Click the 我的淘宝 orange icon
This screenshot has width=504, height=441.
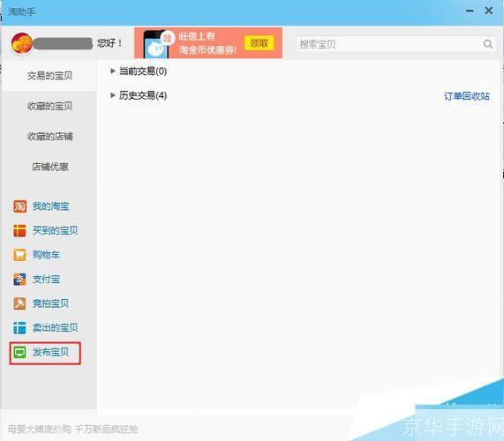[19, 206]
